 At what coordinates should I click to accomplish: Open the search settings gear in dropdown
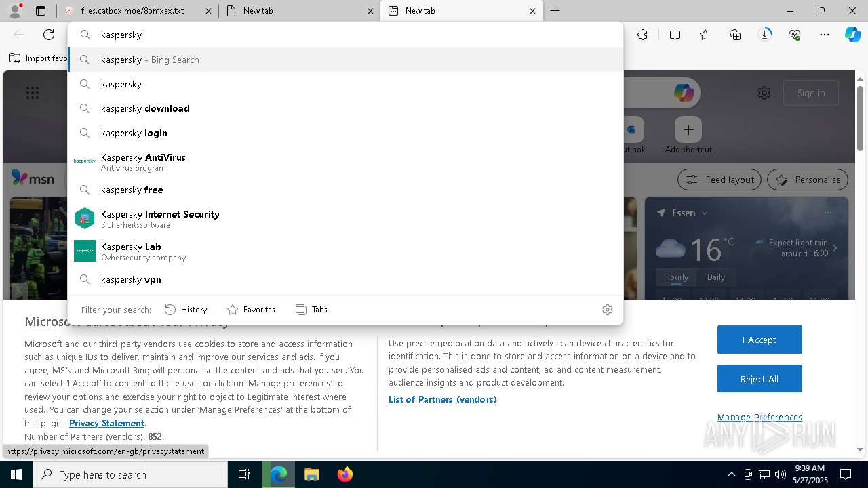[608, 310]
